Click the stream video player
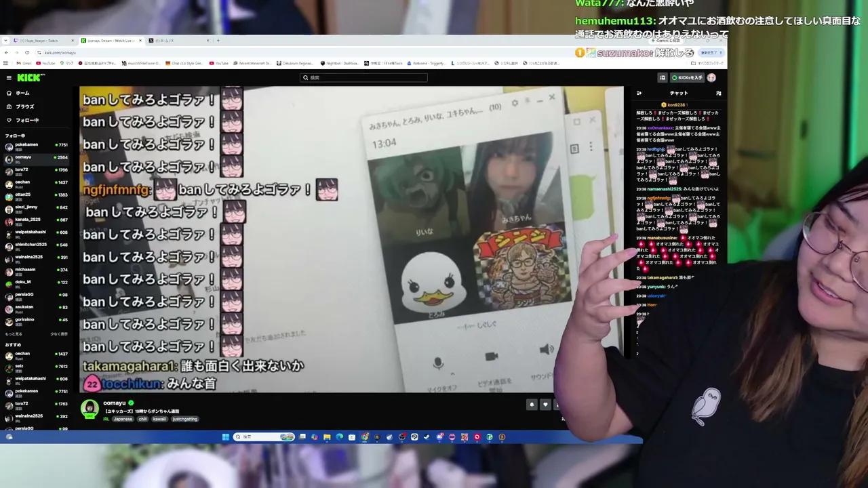The height and width of the screenshot is (488, 868). [x=351, y=239]
